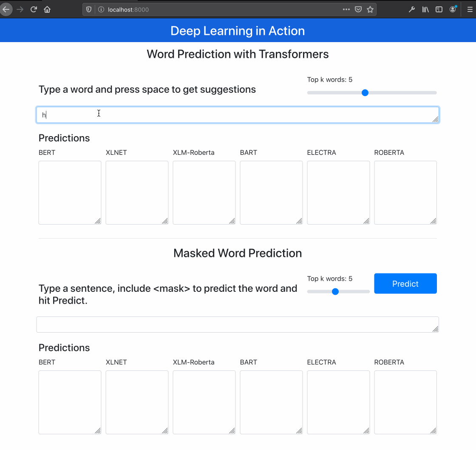476x450 pixels.
Task: Open page actions three-dots menu
Action: click(x=346, y=9)
